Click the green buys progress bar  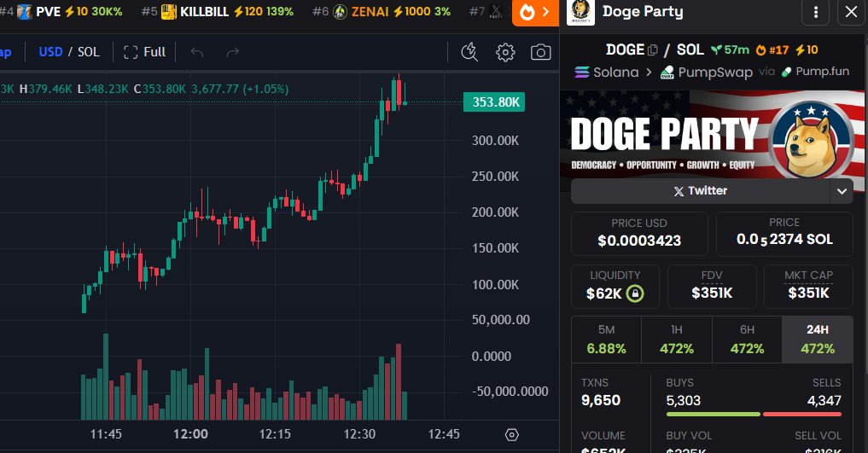[713, 414]
